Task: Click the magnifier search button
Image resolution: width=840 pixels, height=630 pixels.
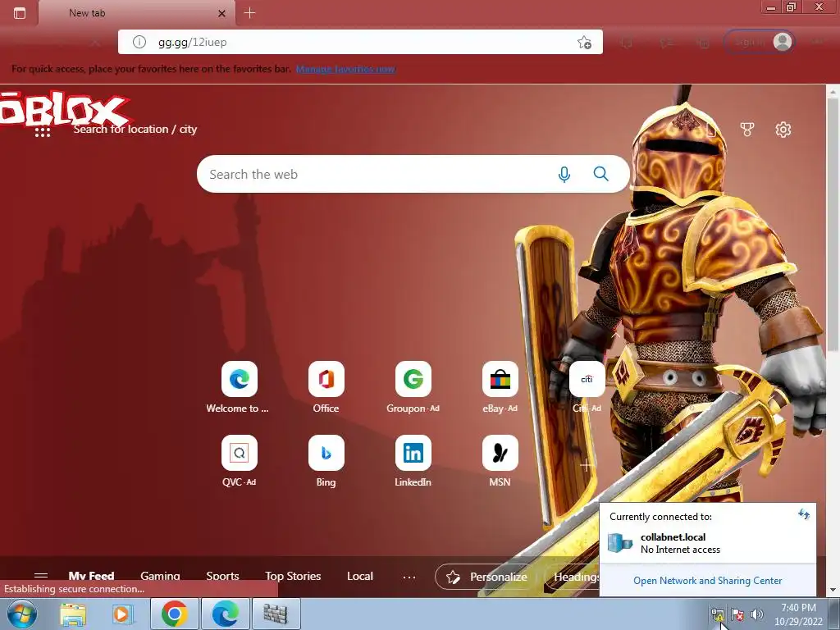Action: (x=601, y=174)
